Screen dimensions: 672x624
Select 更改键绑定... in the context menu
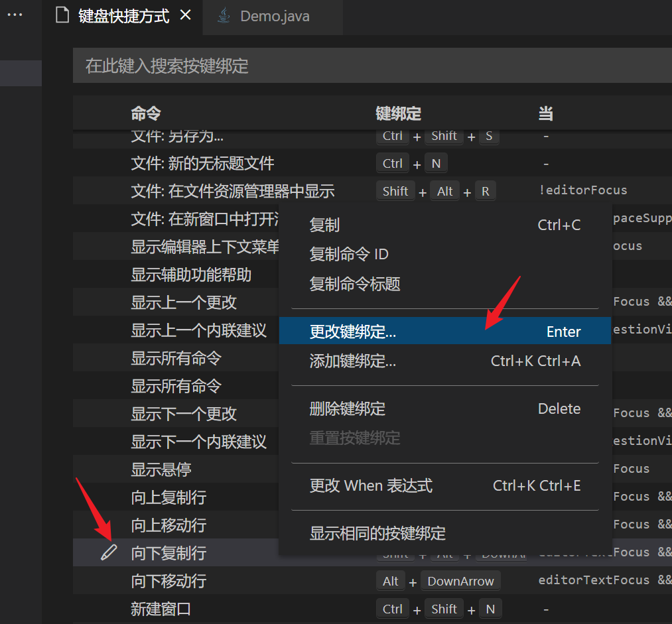pos(352,331)
